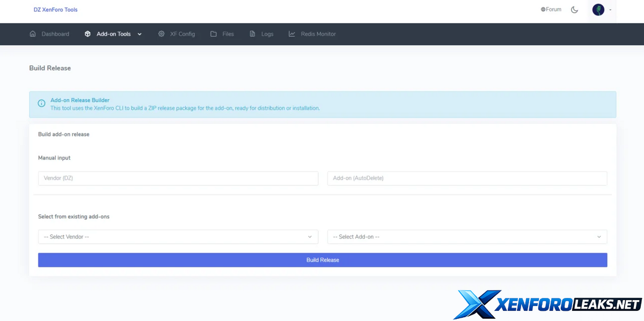Viewport: 644px width, 321px height.
Task: Toggle dark mode with the moon icon
Action: (574, 10)
